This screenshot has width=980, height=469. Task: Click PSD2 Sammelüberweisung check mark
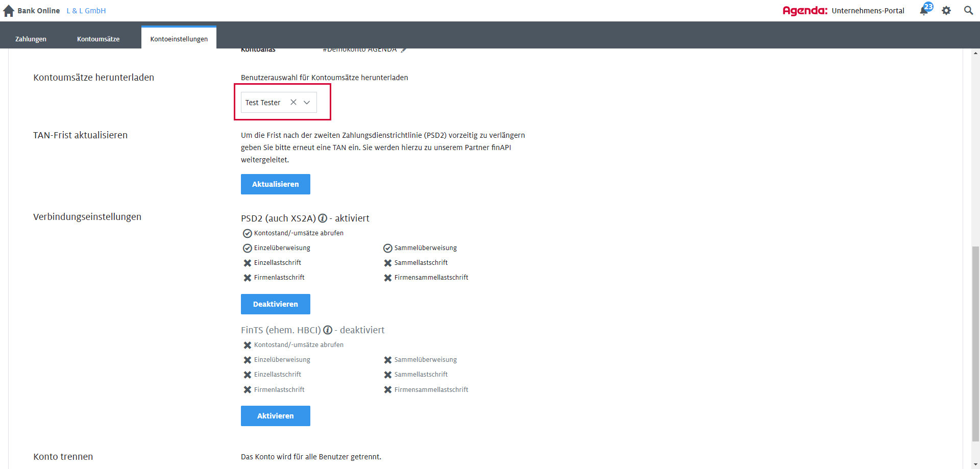(388, 249)
